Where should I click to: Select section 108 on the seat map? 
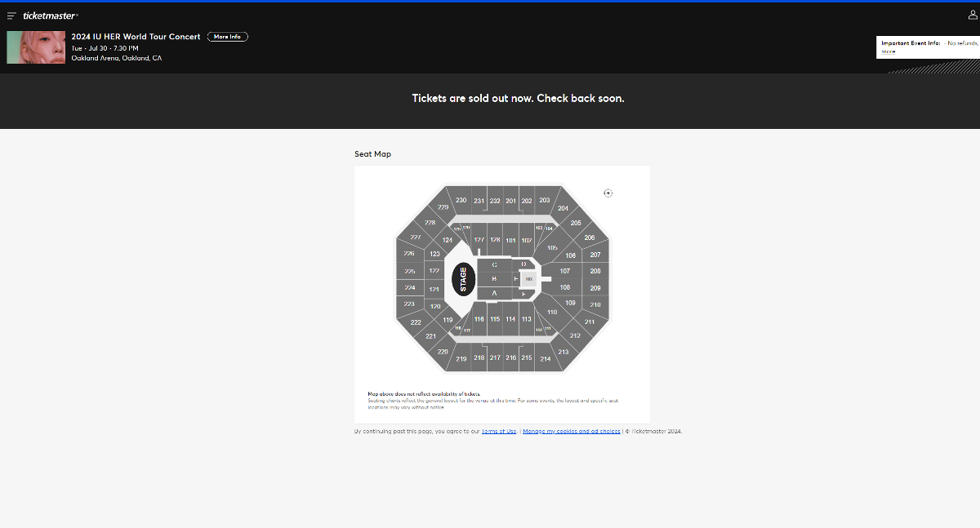[x=565, y=287]
